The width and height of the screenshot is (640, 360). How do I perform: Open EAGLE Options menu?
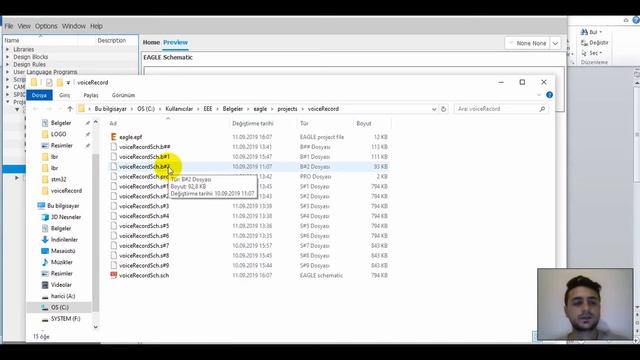46,26
